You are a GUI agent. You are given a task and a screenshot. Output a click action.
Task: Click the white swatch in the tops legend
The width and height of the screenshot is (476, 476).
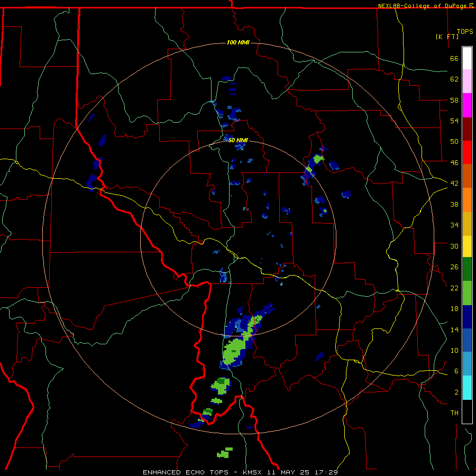click(x=467, y=58)
